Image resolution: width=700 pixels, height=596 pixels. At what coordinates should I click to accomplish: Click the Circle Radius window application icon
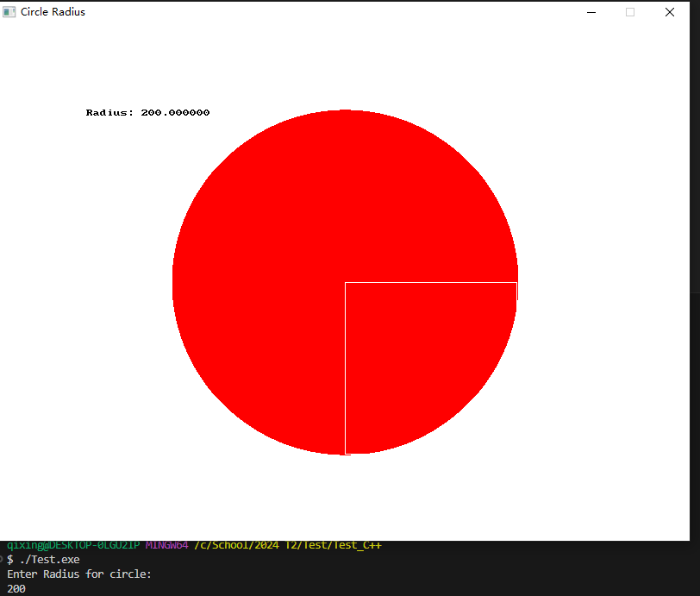click(9, 12)
